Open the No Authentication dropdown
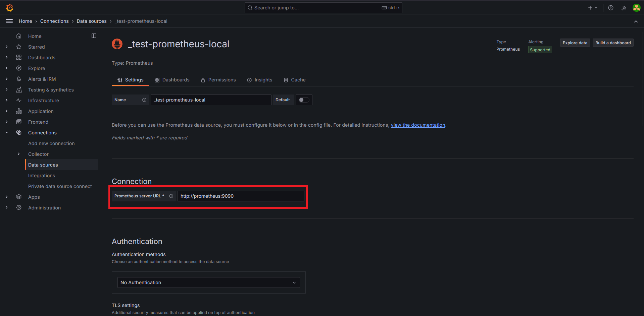This screenshot has height=316, width=644. click(208, 282)
